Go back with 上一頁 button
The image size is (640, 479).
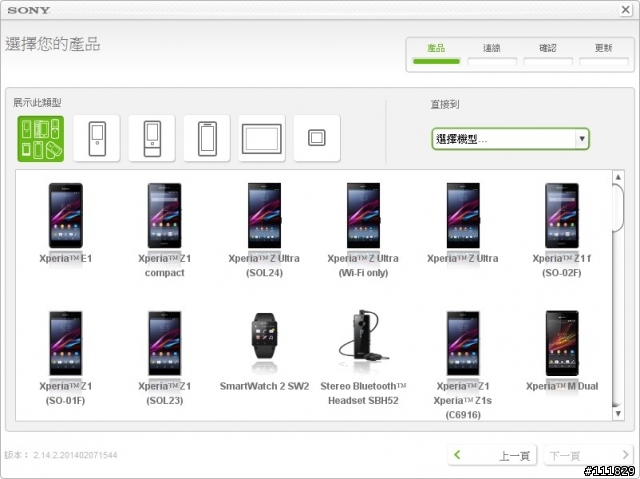[x=492, y=455]
